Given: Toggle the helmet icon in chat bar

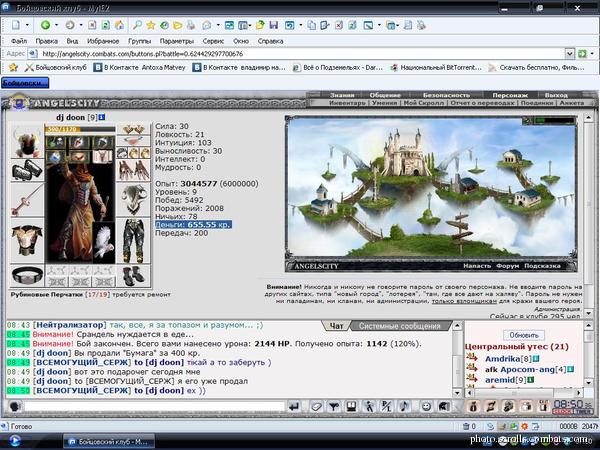Looking at the screenshot, I should tap(444, 406).
